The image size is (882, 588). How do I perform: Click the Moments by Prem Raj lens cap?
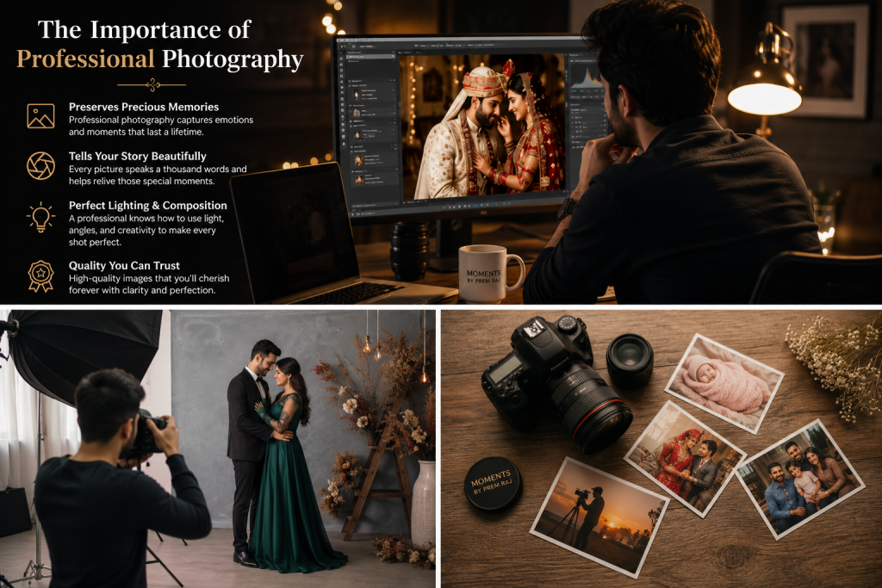pyautogui.click(x=492, y=484)
